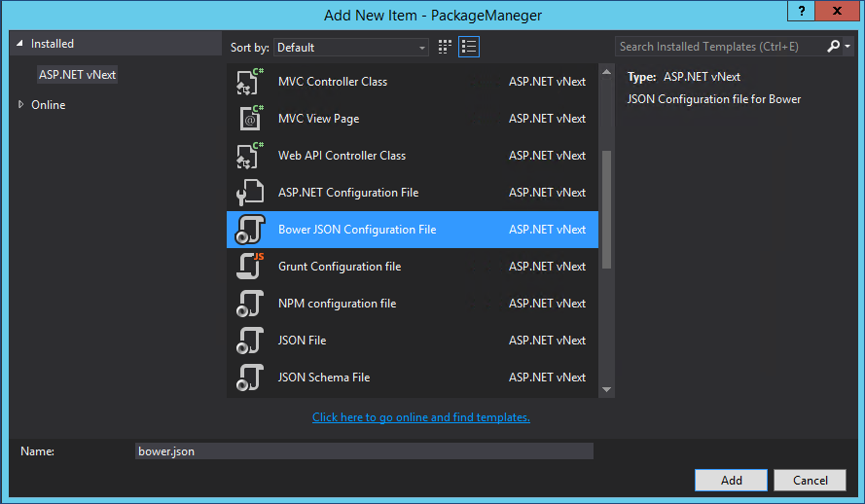
Task: Click ASP.NET vNext type beside MVC View Page
Action: 547,119
